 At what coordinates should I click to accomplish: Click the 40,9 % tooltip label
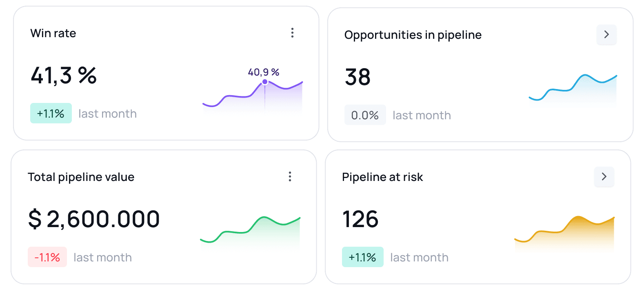click(x=263, y=72)
